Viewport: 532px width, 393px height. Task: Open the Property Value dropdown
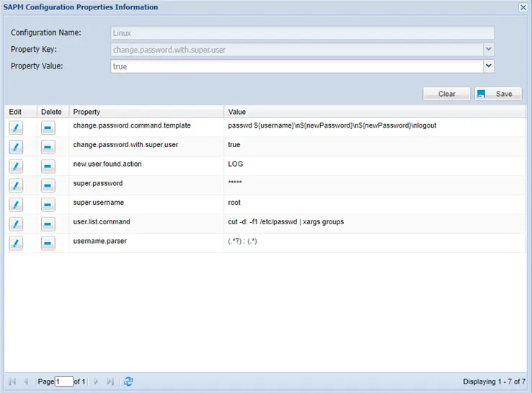point(489,66)
